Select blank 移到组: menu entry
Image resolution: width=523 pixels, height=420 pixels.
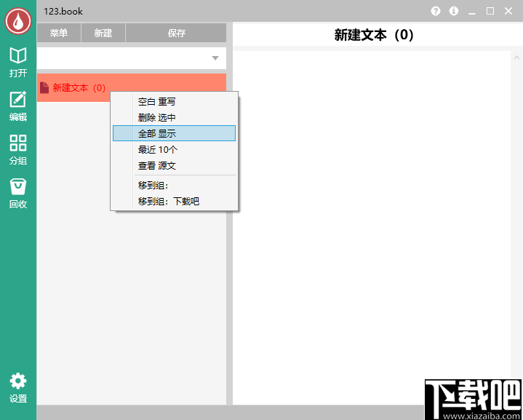[174, 186]
